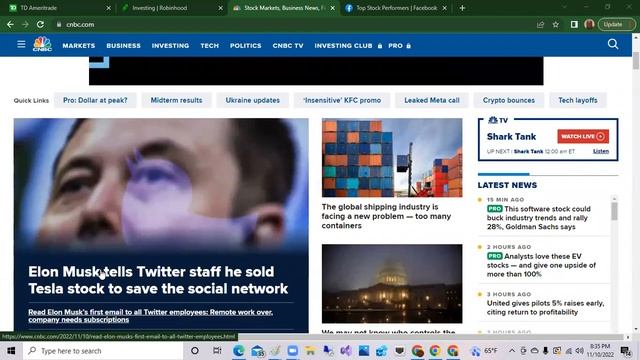Viewport: 640px width, 360px height.
Task: Open Goldman Sachs software stock news item
Action: 539,218
